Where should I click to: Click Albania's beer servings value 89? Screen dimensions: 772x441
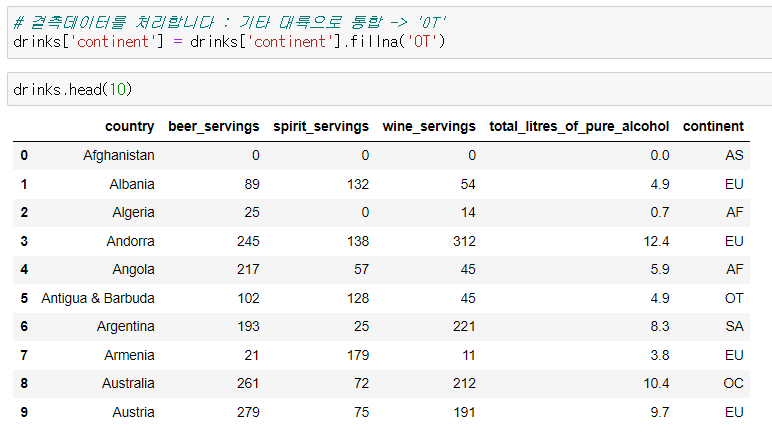(252, 185)
